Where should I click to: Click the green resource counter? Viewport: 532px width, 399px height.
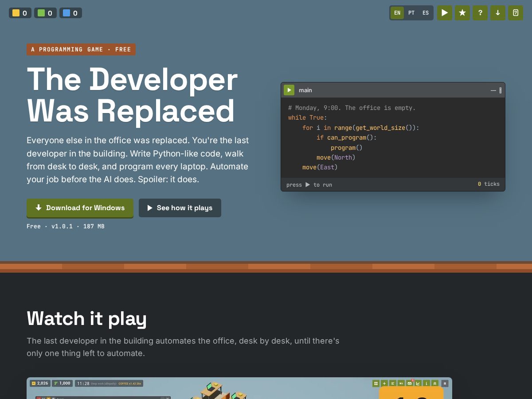point(45,13)
